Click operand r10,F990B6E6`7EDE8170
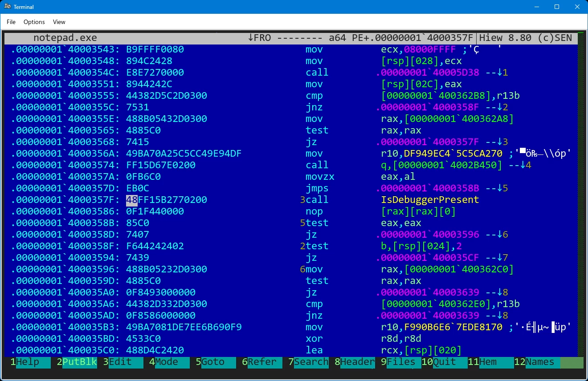 442,327
